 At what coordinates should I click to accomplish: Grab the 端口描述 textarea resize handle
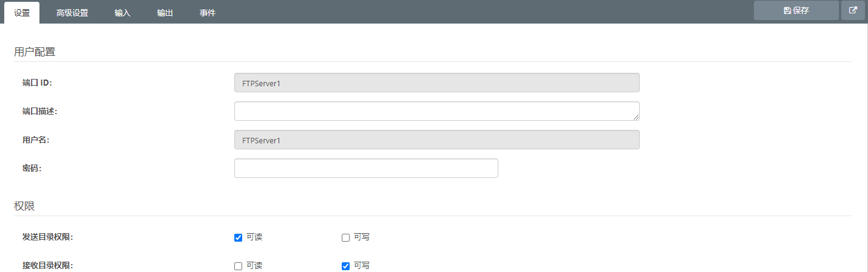(x=636, y=117)
